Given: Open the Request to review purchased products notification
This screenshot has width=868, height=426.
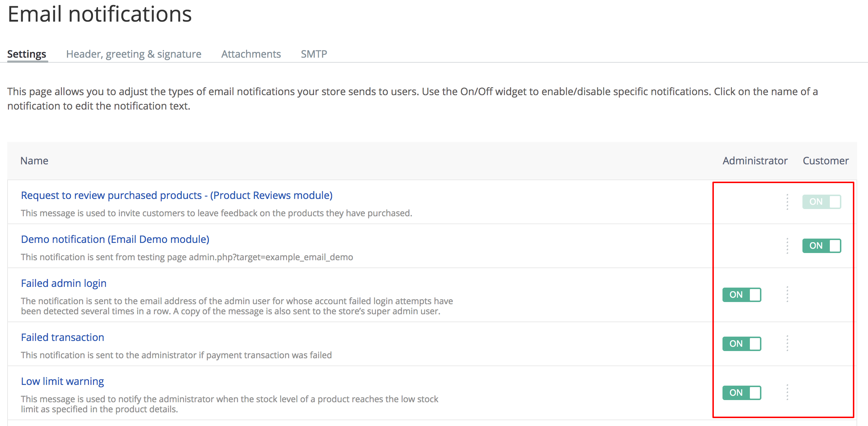Looking at the screenshot, I should tap(176, 195).
